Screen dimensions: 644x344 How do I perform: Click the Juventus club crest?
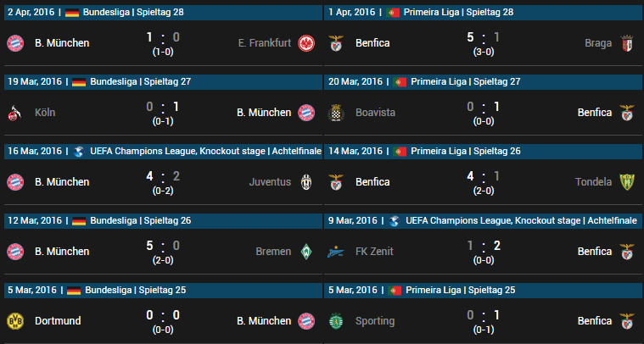click(x=306, y=182)
